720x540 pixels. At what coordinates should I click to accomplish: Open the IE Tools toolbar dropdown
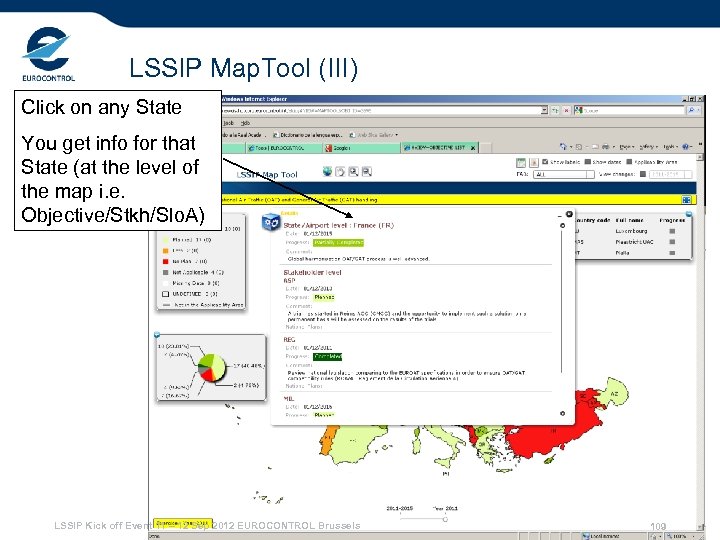click(x=669, y=147)
